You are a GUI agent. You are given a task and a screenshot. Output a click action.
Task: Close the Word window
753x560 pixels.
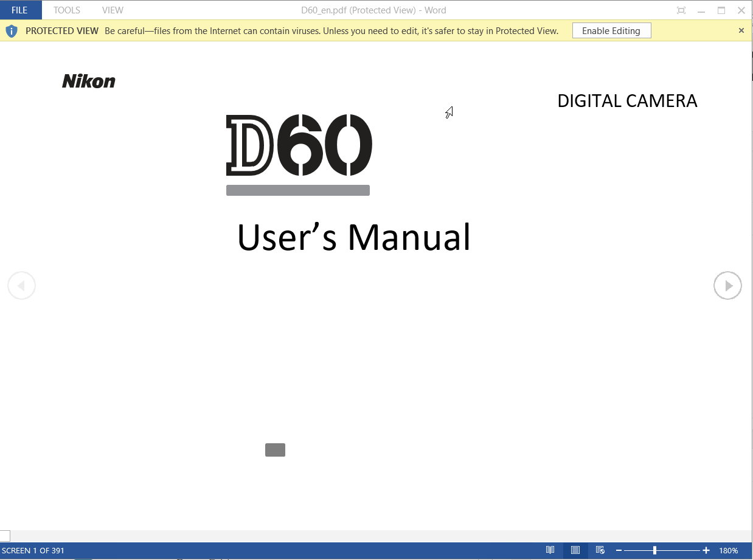(741, 10)
